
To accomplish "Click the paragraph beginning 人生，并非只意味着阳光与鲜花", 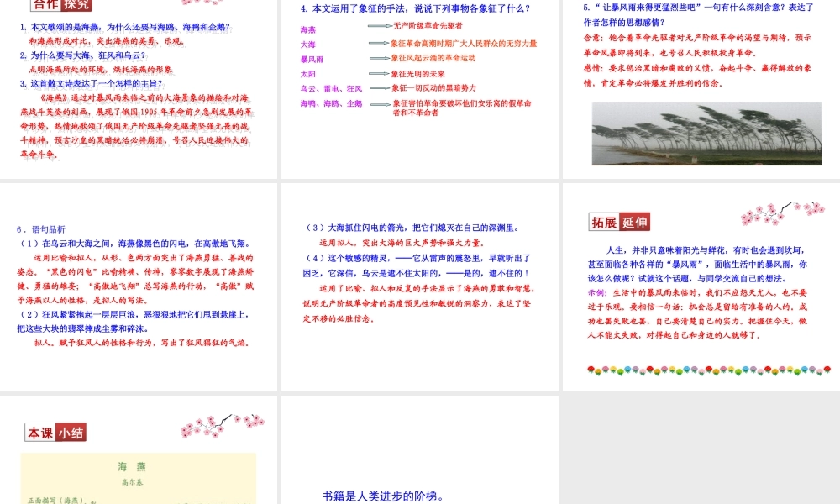I will 697,264.
